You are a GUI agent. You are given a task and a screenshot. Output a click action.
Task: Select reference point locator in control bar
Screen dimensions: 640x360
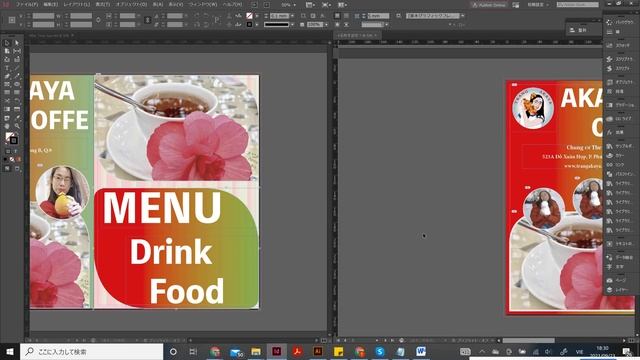click(x=12, y=20)
